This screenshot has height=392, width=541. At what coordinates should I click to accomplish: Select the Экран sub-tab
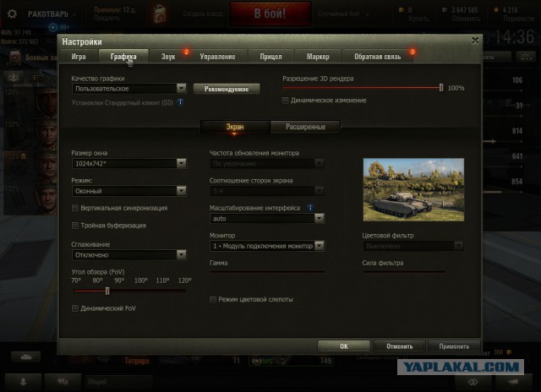(x=235, y=127)
